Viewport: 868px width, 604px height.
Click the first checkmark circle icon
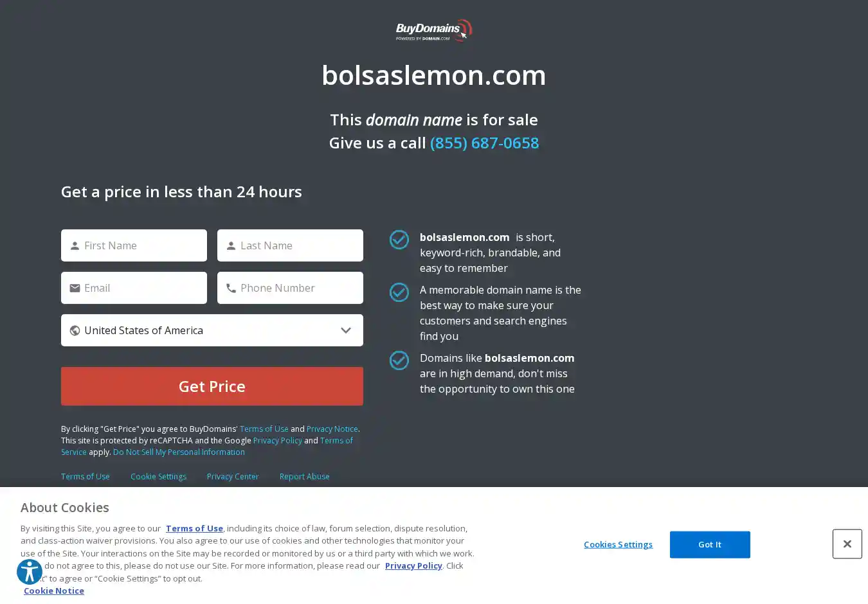[x=399, y=240]
